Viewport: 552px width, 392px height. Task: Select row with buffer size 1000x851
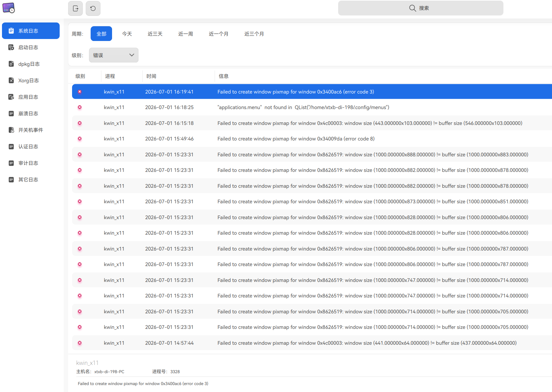pyautogui.click(x=312, y=202)
